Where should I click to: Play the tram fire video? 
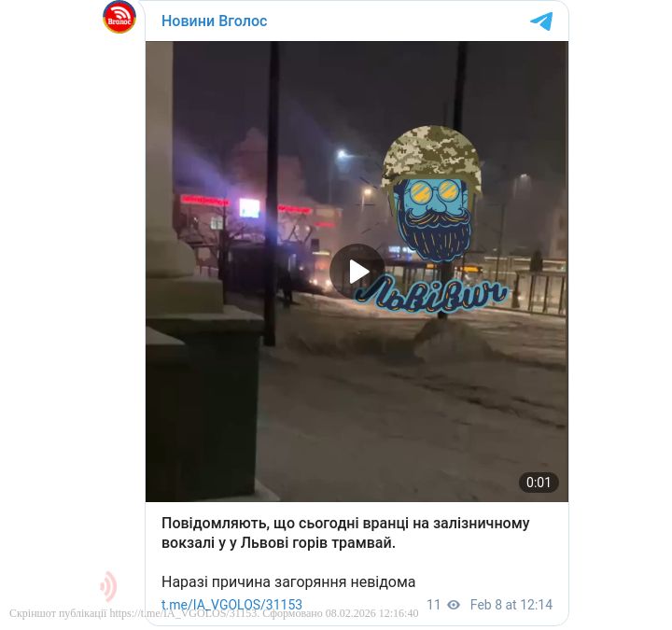[x=357, y=271]
